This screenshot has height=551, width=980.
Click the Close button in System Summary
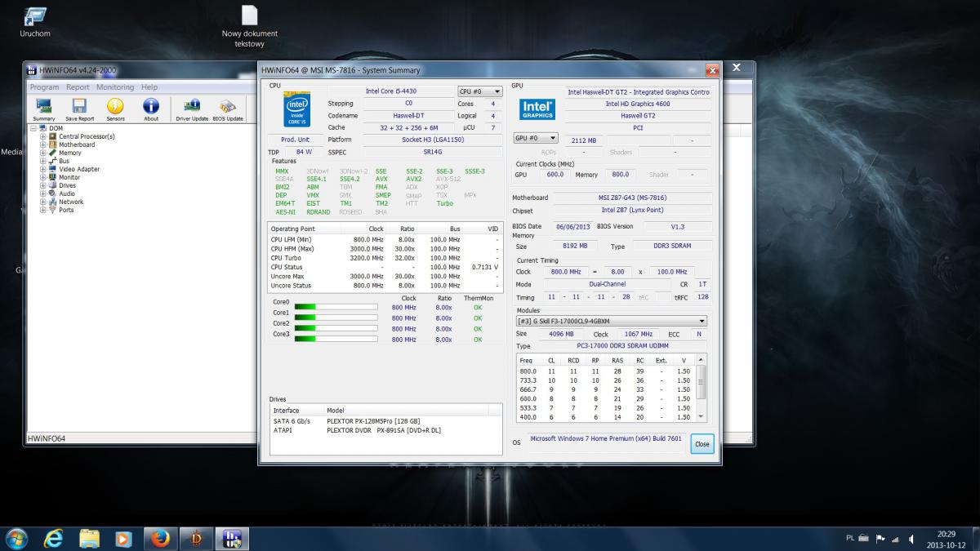(702, 443)
